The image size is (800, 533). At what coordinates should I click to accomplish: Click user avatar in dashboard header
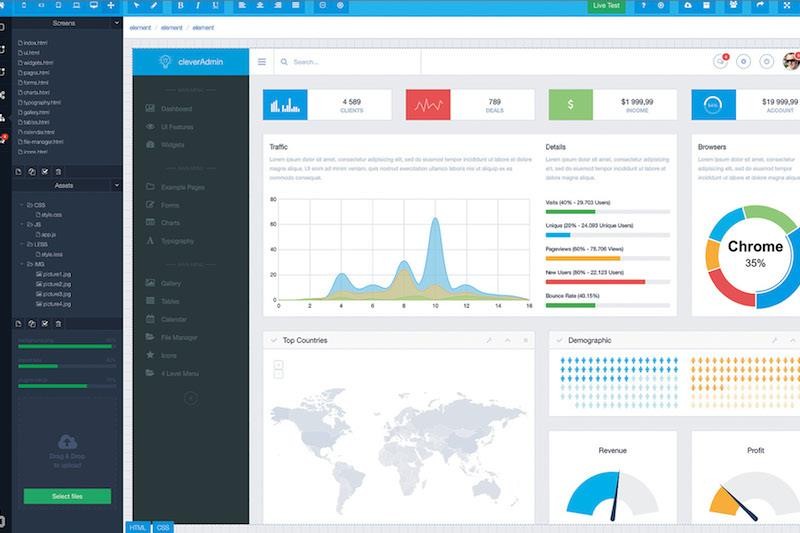[791, 61]
